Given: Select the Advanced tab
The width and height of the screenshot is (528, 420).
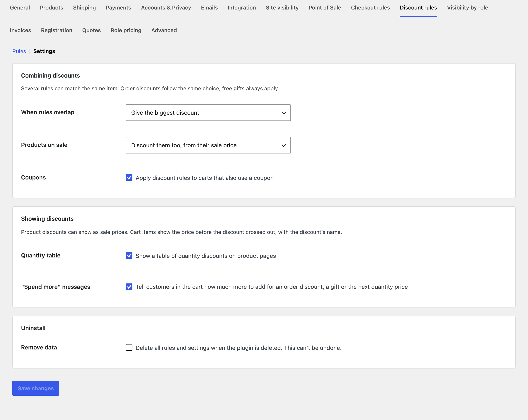Looking at the screenshot, I should pyautogui.click(x=164, y=30).
